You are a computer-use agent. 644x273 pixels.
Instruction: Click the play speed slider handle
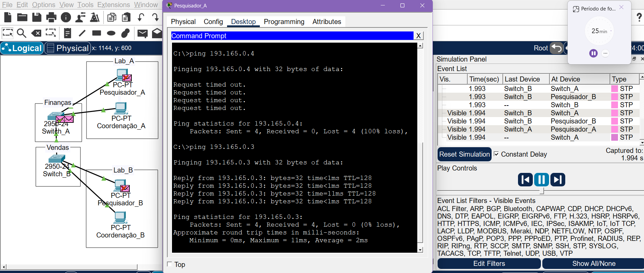pos(542,191)
